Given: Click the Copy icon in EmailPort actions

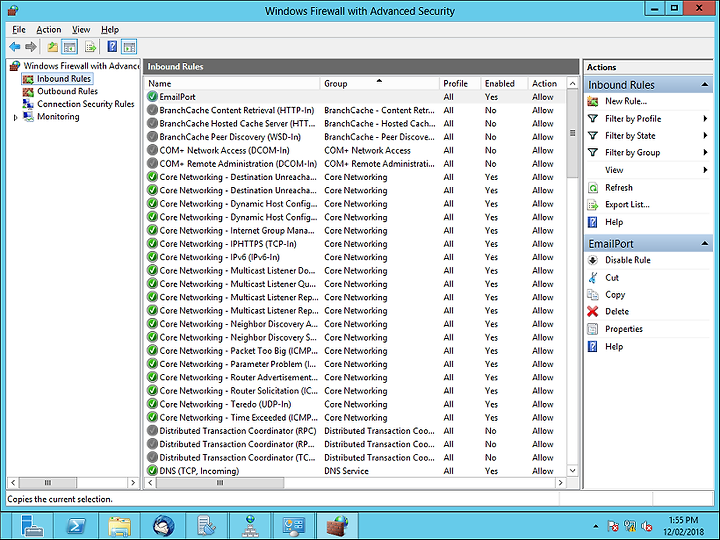Looking at the screenshot, I should [x=593, y=294].
